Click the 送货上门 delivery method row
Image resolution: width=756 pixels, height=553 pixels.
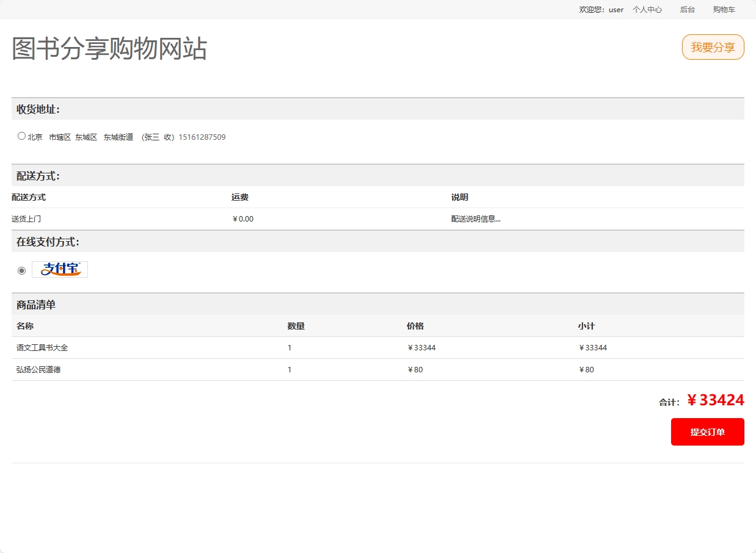26,219
